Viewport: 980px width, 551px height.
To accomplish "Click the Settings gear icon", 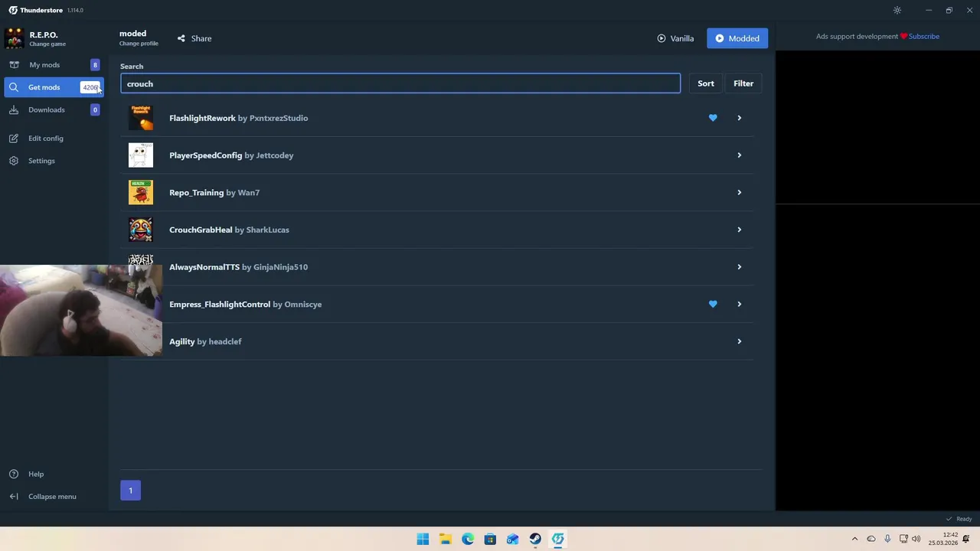I will point(14,161).
